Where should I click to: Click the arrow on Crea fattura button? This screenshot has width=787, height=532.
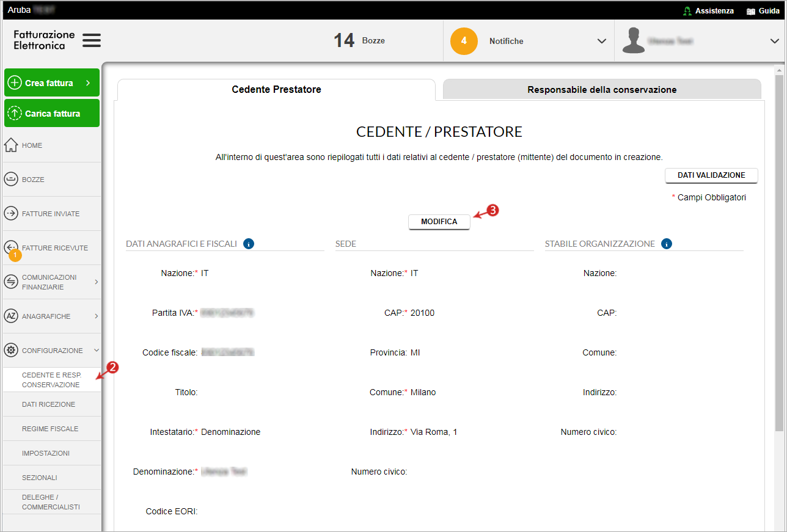point(88,83)
